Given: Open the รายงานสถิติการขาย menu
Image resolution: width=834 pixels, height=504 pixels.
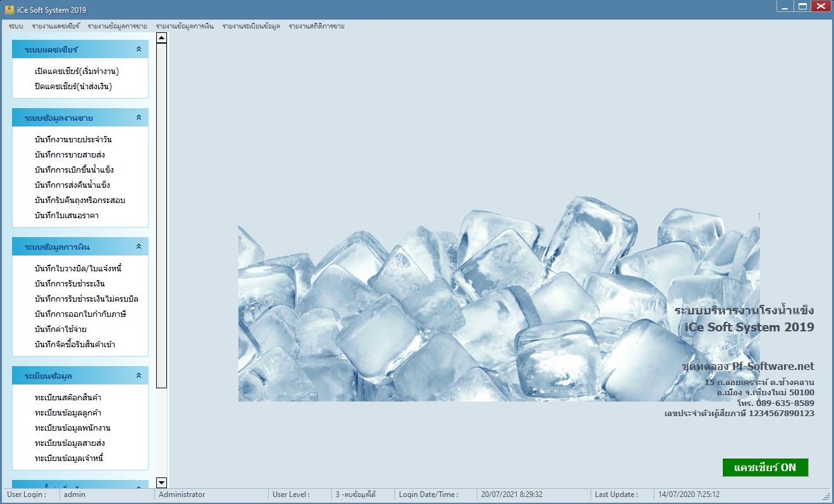Looking at the screenshot, I should tap(316, 27).
